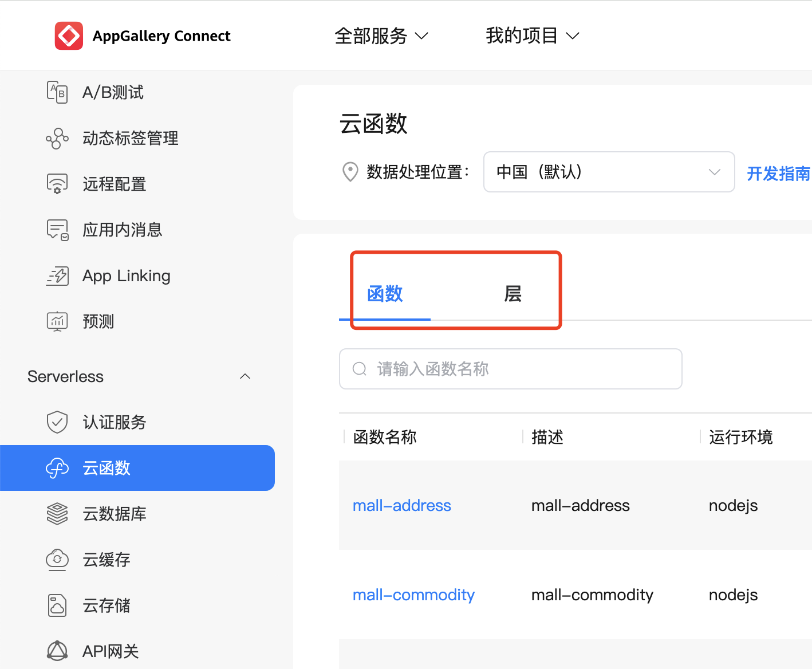
Task: Click the 描述 column header
Action: [x=547, y=437]
